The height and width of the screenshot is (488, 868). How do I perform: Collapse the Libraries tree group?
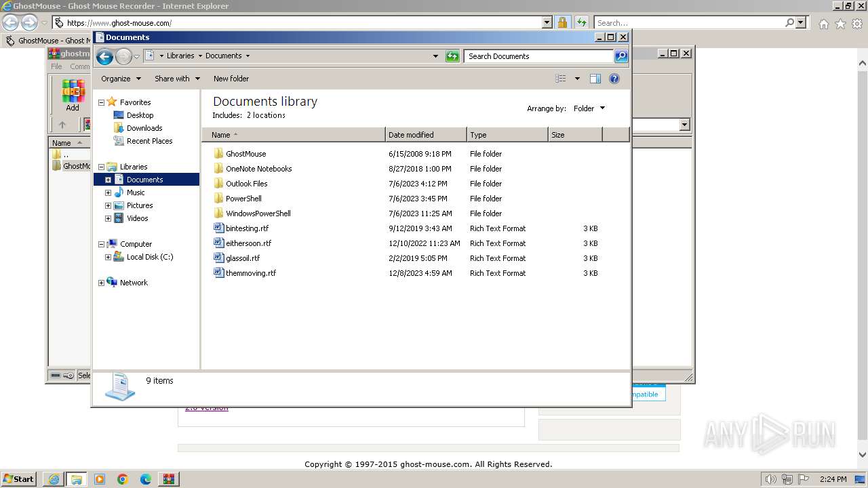102,167
